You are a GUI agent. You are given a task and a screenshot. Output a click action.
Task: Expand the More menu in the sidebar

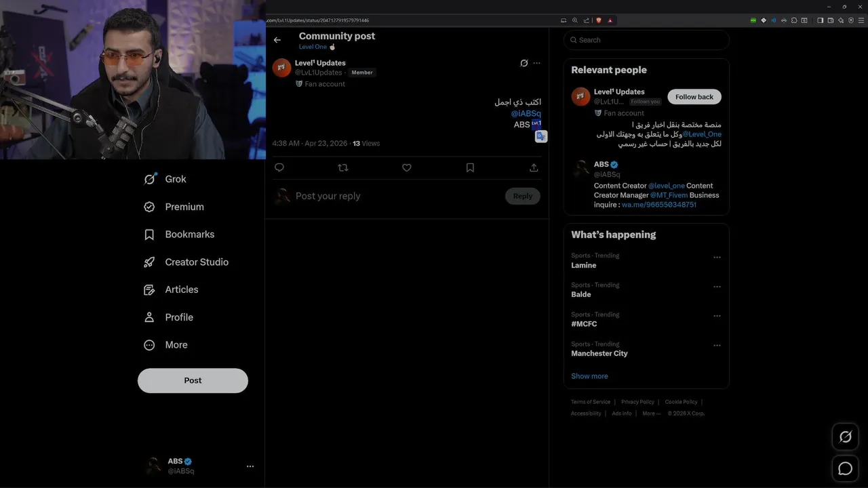point(165,345)
